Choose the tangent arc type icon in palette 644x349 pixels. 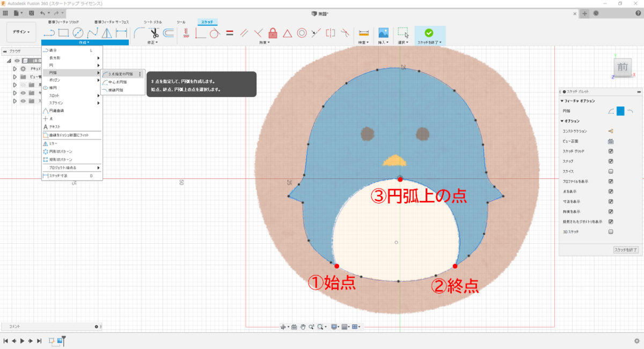631,111
